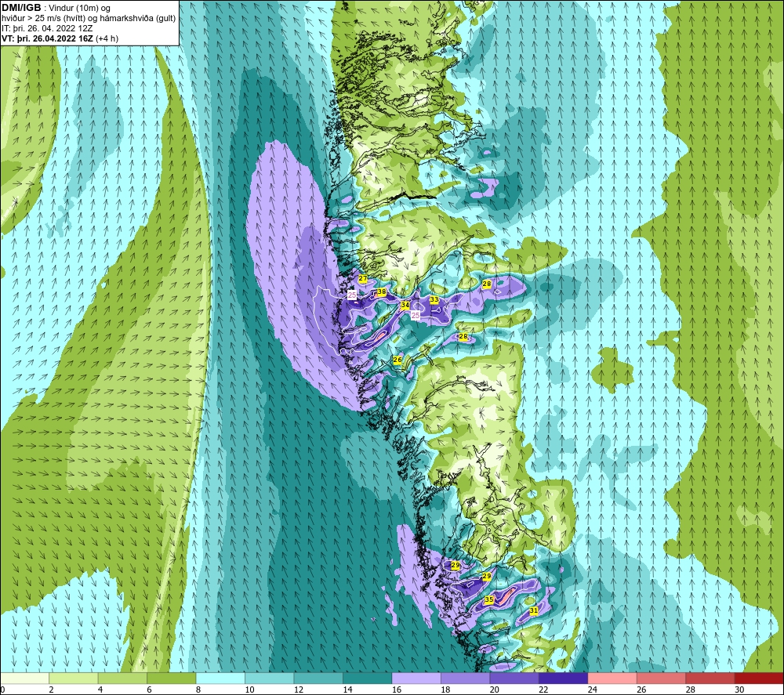The height and width of the screenshot is (695, 784).
Task: Click the legend scale number 24
Action: (x=593, y=690)
